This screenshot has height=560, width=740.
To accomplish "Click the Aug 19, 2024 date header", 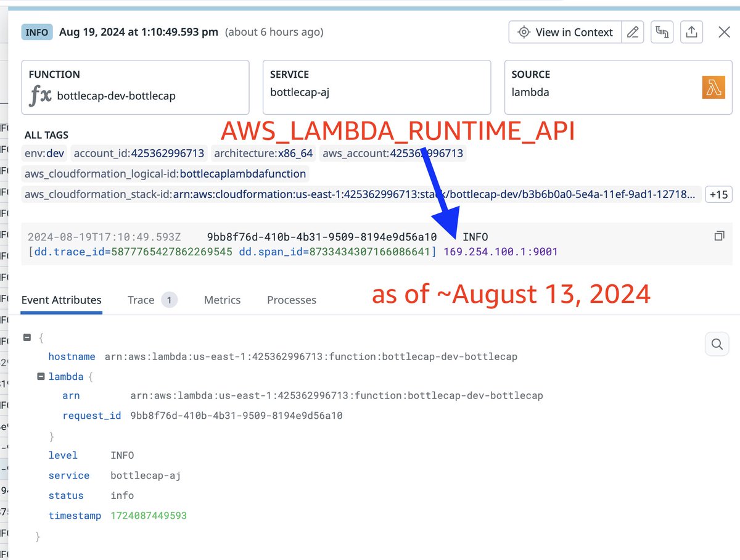I will [x=139, y=32].
